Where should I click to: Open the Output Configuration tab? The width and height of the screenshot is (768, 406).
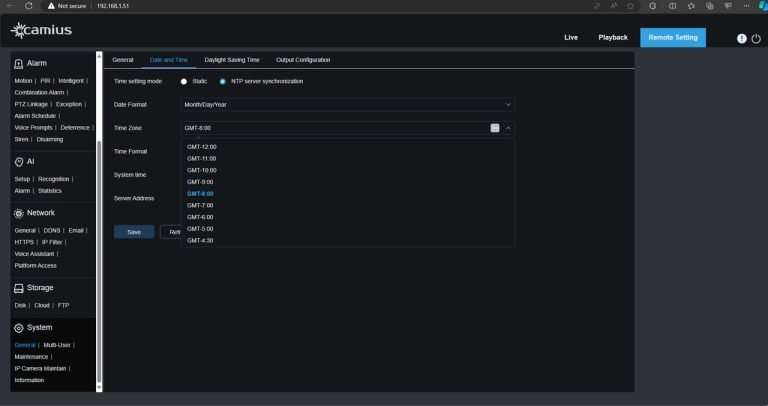point(303,60)
